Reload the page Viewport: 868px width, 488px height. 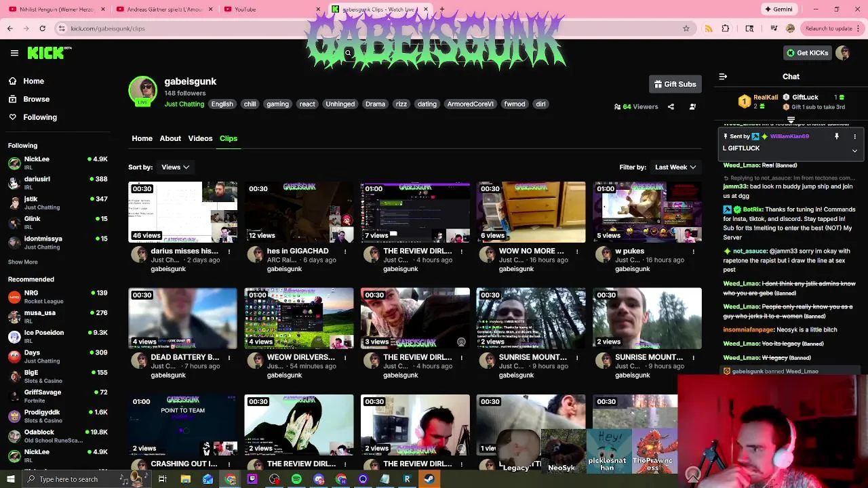tap(42, 28)
